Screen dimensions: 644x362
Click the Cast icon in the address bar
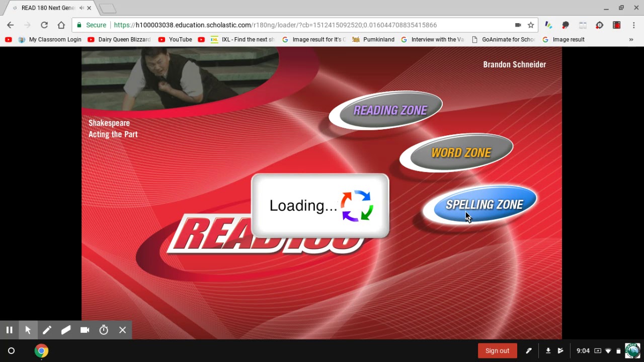518,25
